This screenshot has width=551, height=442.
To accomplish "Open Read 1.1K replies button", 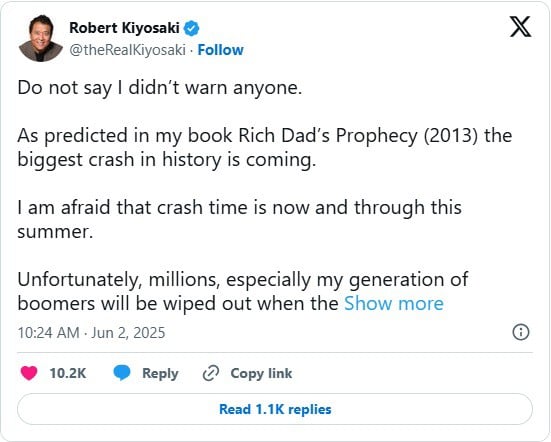I will (x=275, y=409).
